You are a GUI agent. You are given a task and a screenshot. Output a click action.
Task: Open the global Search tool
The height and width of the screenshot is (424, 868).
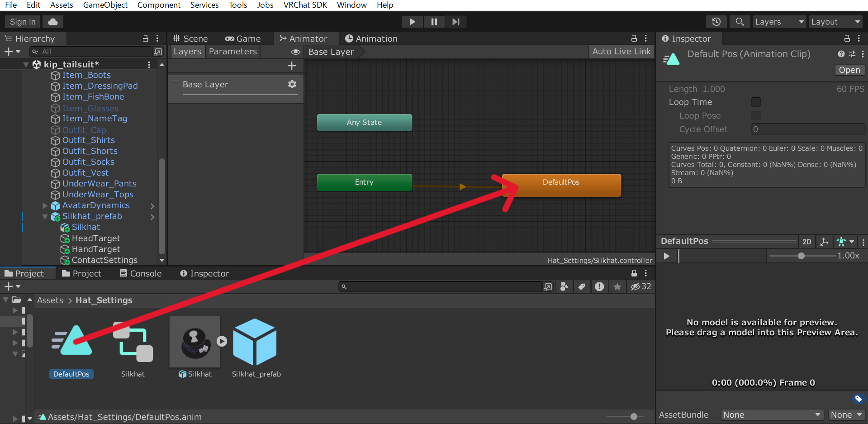tap(740, 21)
